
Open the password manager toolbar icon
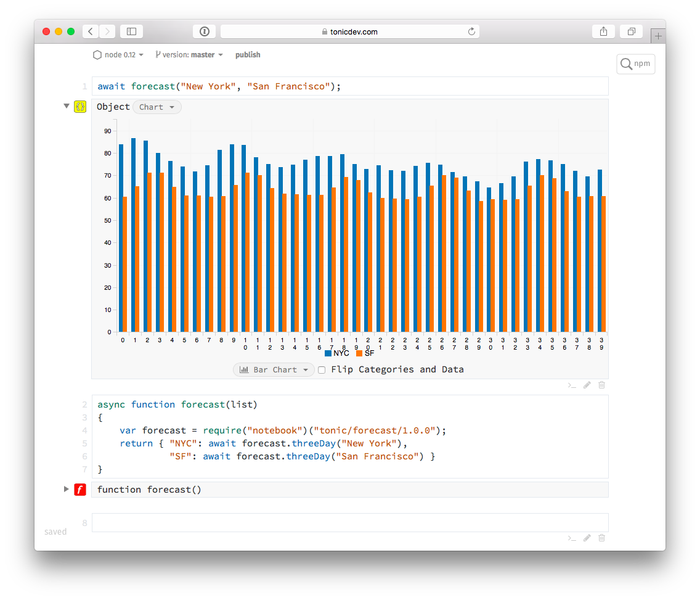tap(205, 31)
